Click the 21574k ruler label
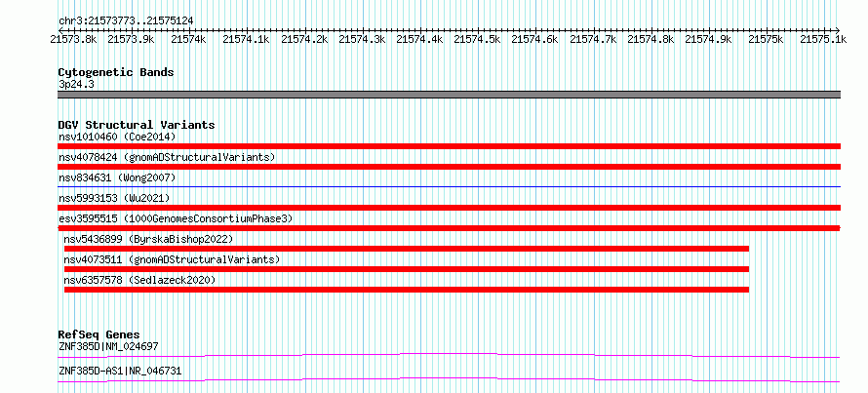Viewport: 868px width, 393px height. [x=188, y=39]
